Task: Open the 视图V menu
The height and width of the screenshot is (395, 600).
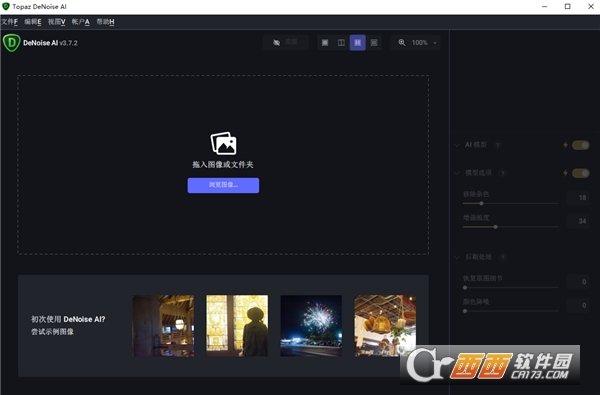Action: click(57, 22)
